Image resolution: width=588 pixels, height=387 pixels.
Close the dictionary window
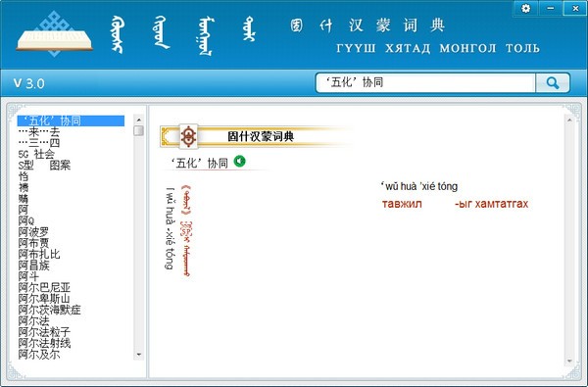point(575,8)
